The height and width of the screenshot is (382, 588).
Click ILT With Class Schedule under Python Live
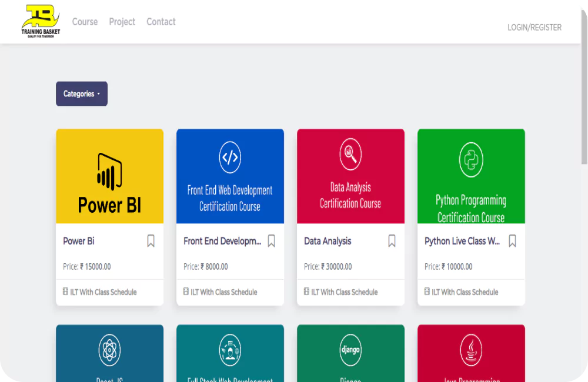tap(465, 292)
